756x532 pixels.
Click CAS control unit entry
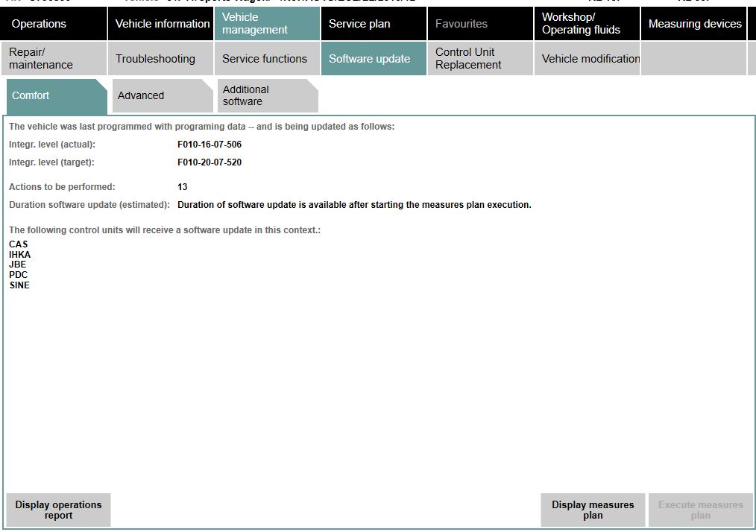click(x=19, y=244)
